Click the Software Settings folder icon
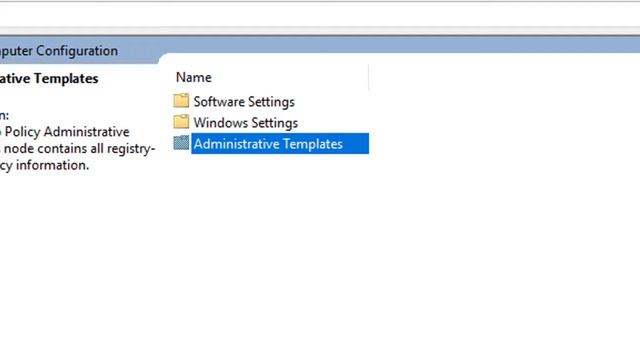The width and height of the screenshot is (640, 360). (x=181, y=100)
